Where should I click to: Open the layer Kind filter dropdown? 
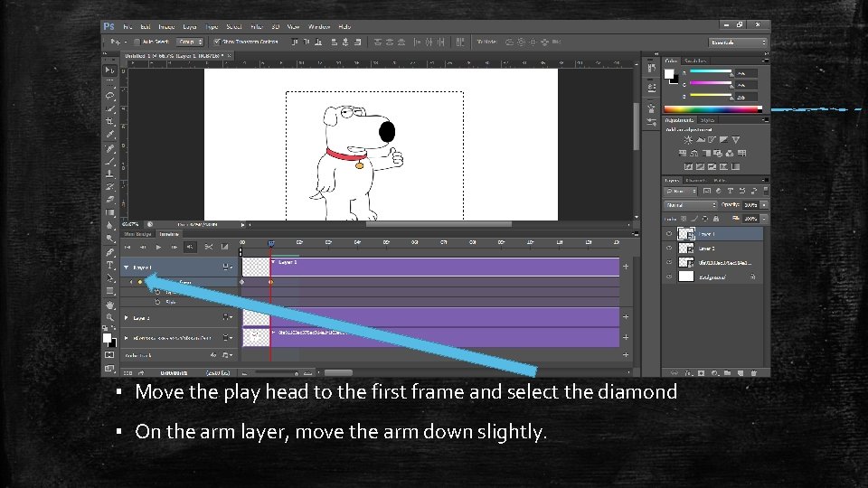click(x=680, y=191)
